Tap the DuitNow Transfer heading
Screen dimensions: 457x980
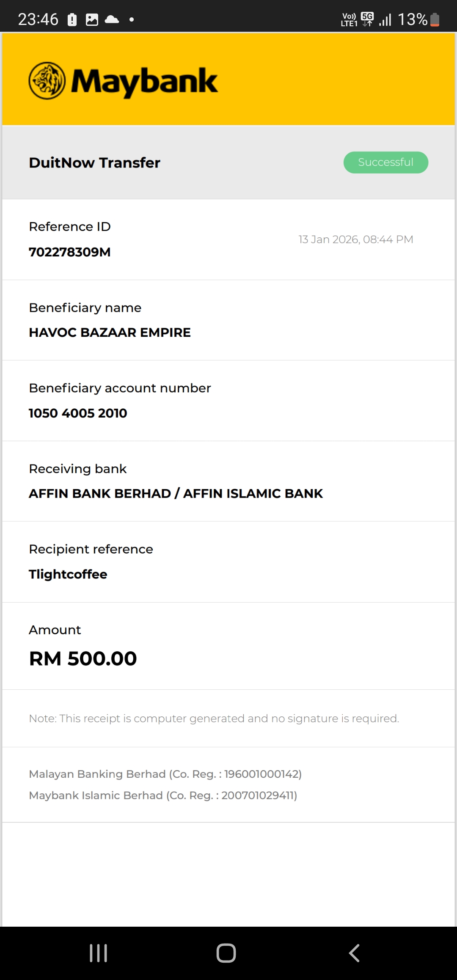(94, 163)
